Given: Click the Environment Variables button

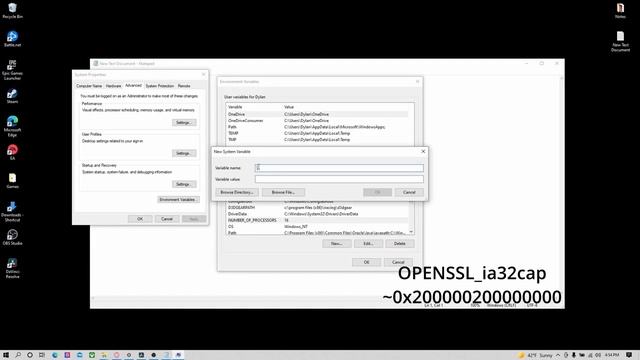Looking at the screenshot, I should pyautogui.click(x=178, y=200).
